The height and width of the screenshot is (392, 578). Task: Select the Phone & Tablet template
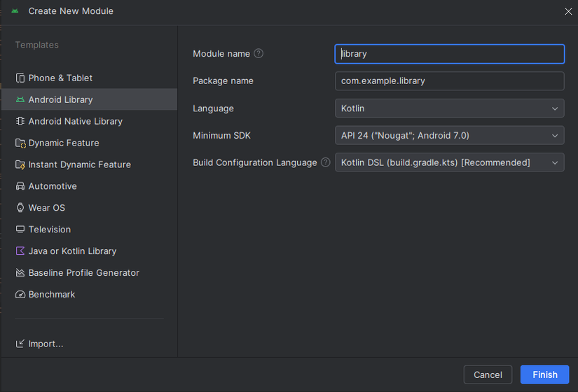(89, 78)
